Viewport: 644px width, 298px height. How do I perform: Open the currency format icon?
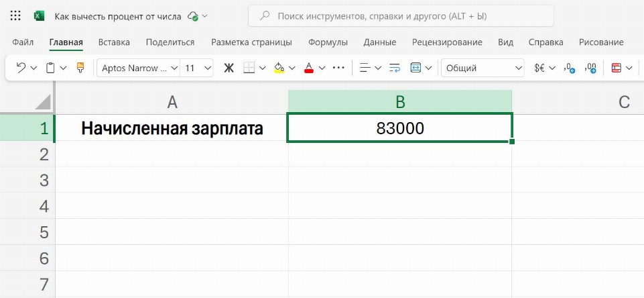pos(539,68)
